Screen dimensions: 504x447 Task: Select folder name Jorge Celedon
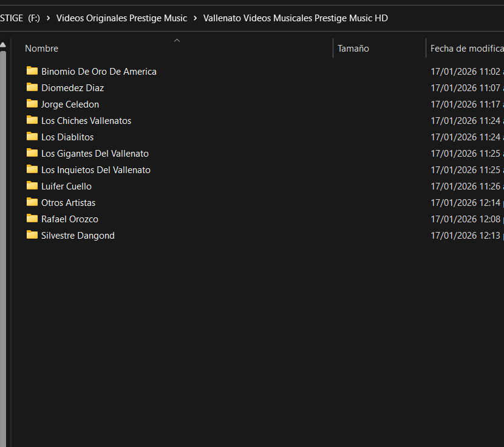pos(70,104)
